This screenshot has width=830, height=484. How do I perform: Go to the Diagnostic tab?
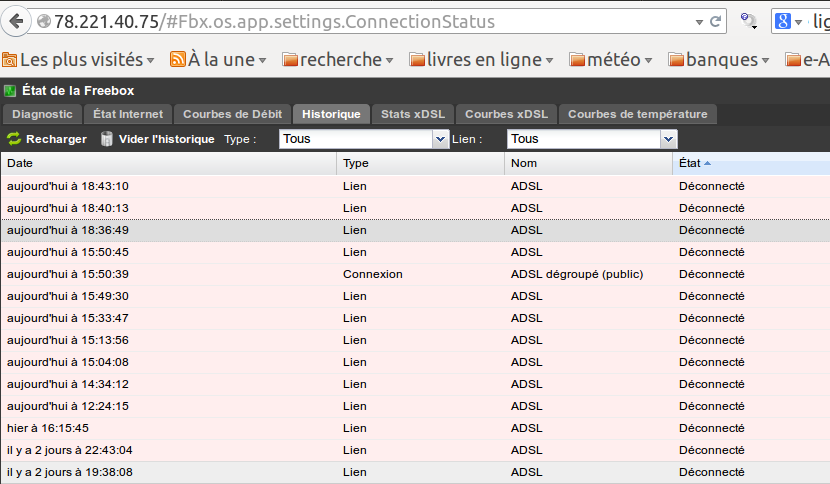42,114
